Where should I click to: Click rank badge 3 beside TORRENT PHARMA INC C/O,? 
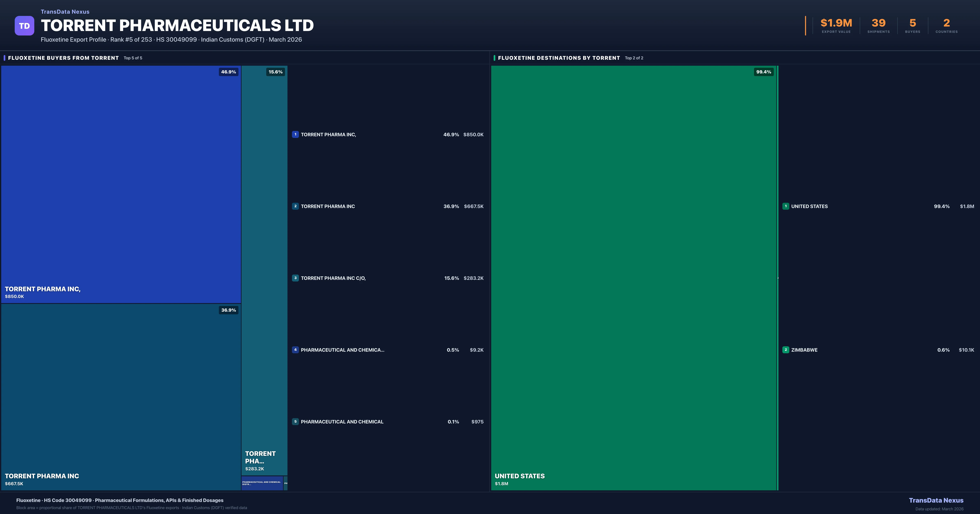(295, 278)
